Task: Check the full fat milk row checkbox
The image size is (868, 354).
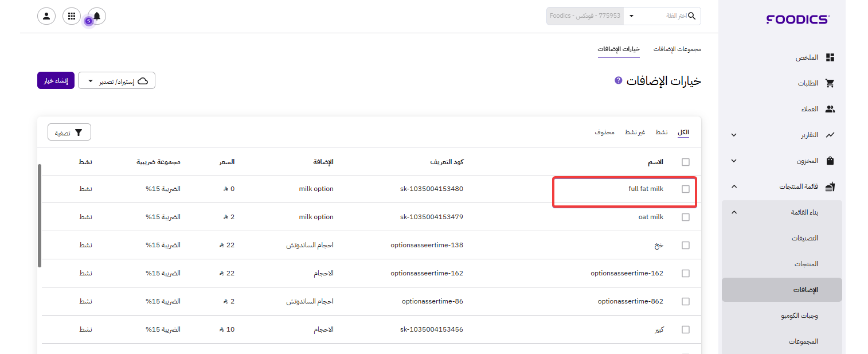Action: click(686, 189)
